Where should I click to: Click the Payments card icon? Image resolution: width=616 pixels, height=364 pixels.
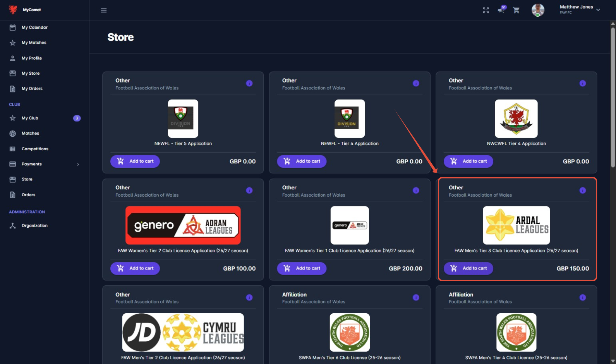13,164
